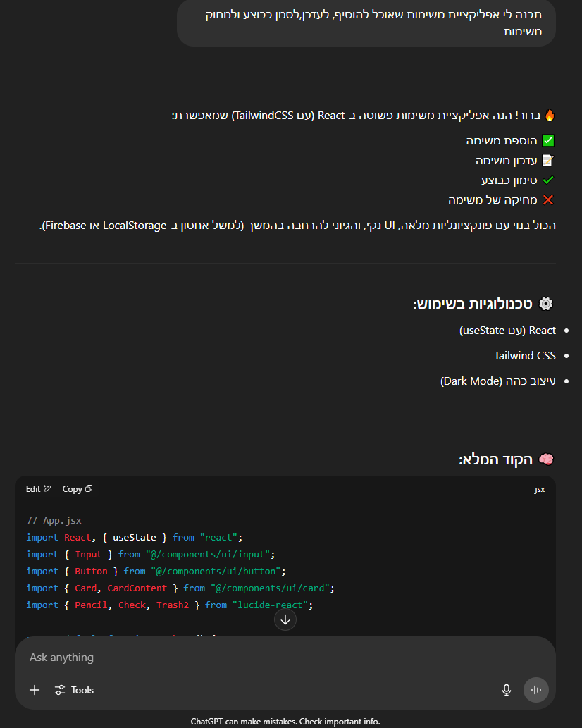
Task: Click the green checkbox emoji beside הוספת משימה
Action: tap(548, 141)
